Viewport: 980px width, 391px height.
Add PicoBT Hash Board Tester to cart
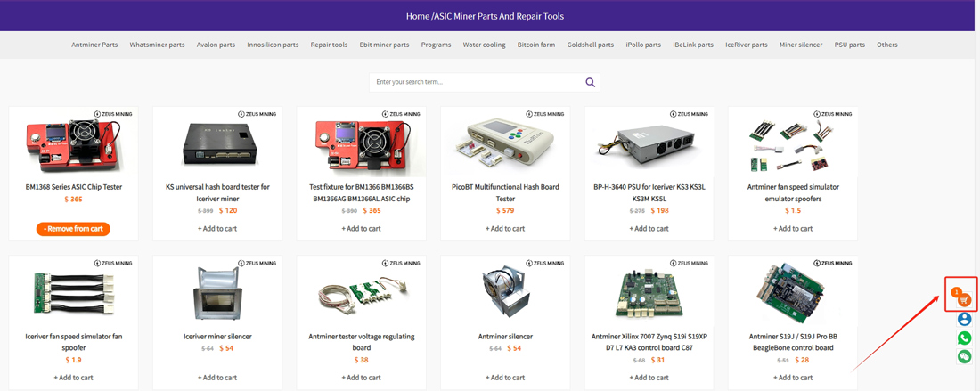point(505,229)
